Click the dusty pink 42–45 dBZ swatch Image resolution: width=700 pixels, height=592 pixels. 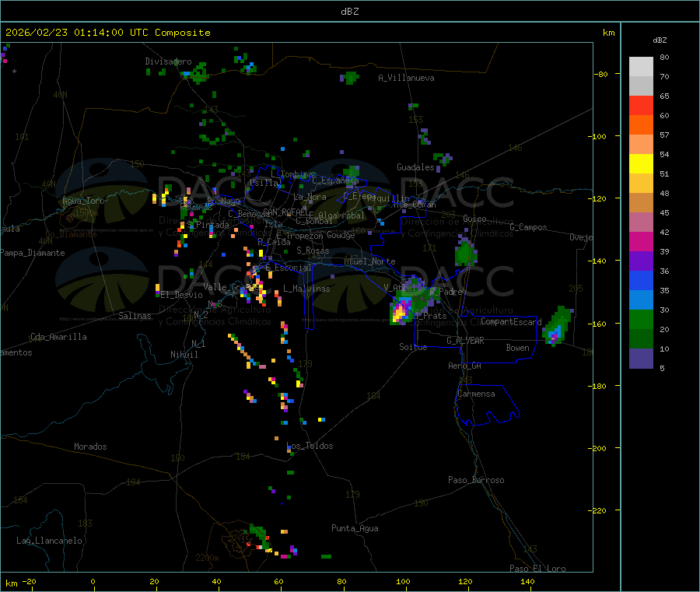click(641, 222)
